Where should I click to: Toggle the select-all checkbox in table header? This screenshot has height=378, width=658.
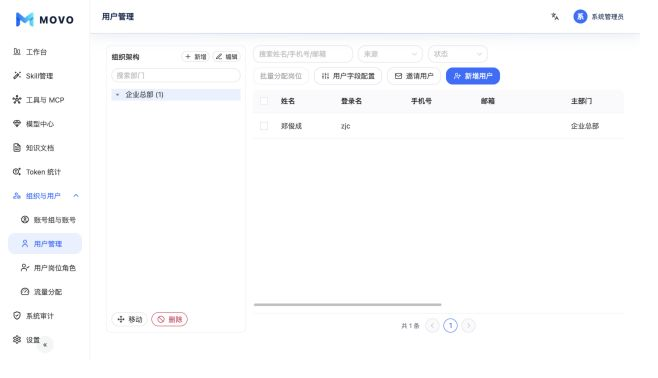point(264,101)
